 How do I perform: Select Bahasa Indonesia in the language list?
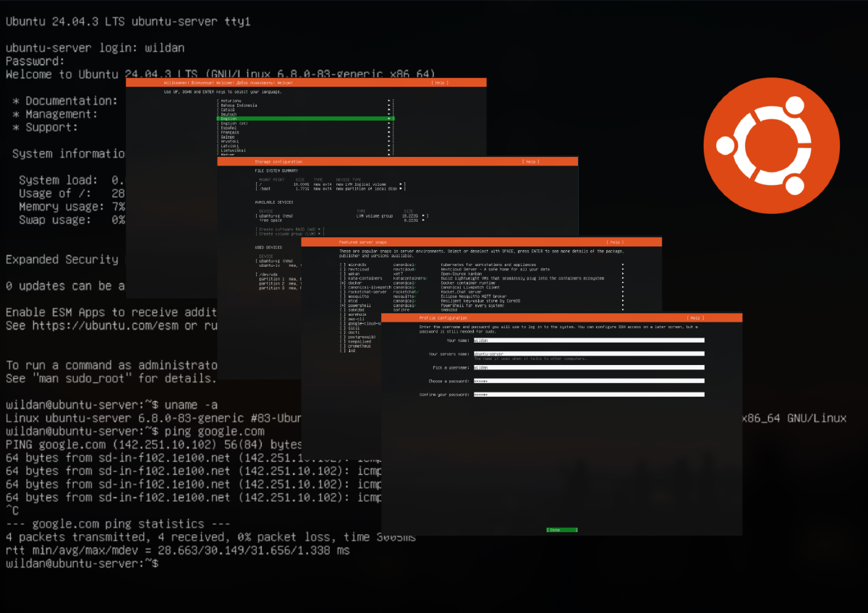(x=305, y=105)
